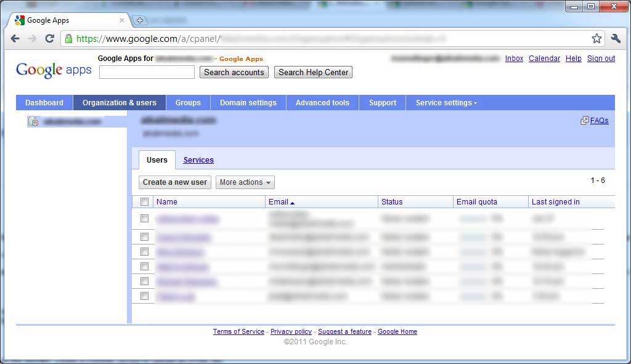Viewport: 631px width, 364px height.
Task: Sort by the Last signed in column header
Action: click(x=556, y=202)
